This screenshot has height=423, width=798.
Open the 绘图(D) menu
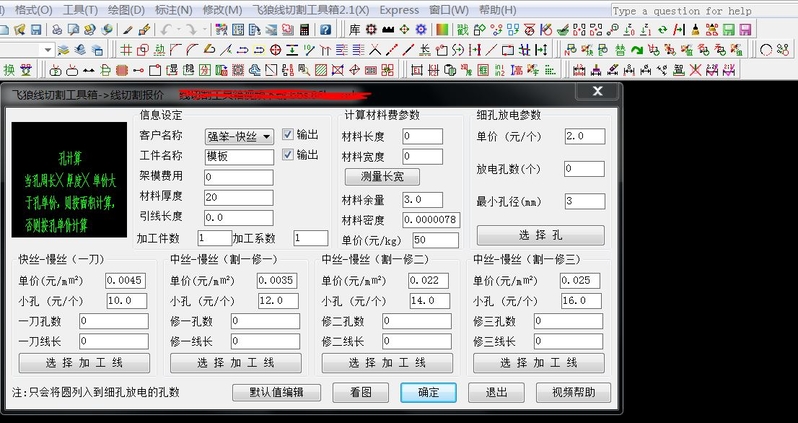coord(126,10)
